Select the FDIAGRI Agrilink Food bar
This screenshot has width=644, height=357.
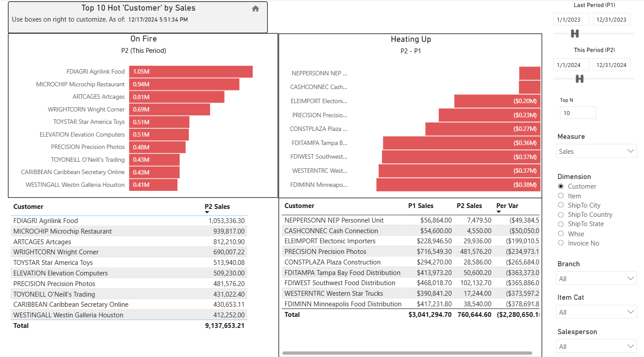pos(191,71)
